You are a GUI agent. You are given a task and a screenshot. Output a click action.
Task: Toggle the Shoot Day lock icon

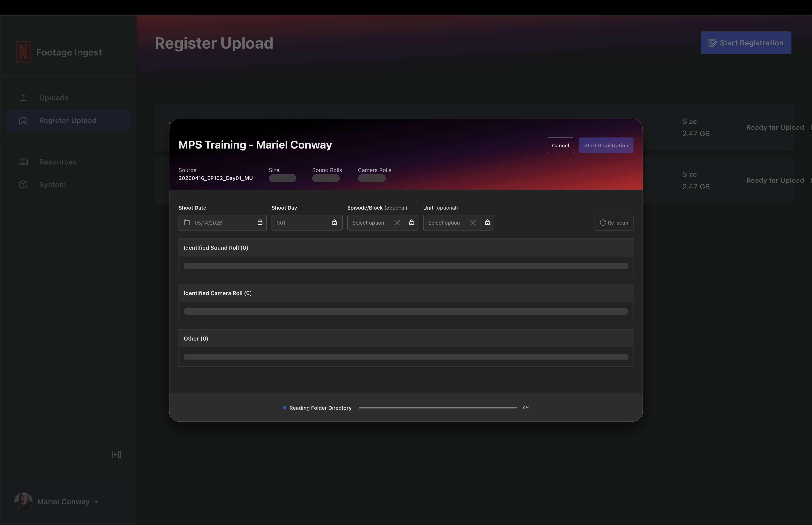point(334,222)
